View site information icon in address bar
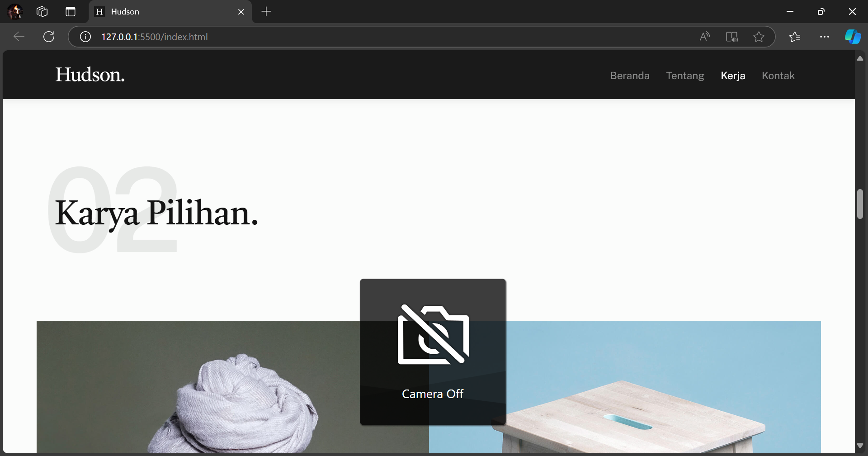868x456 pixels. (x=85, y=37)
